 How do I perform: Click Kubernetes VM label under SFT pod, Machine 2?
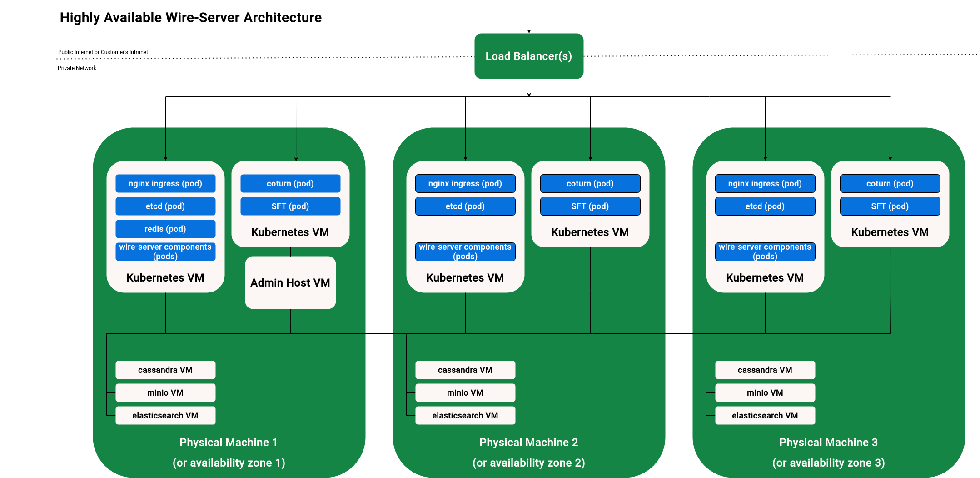[x=590, y=232]
